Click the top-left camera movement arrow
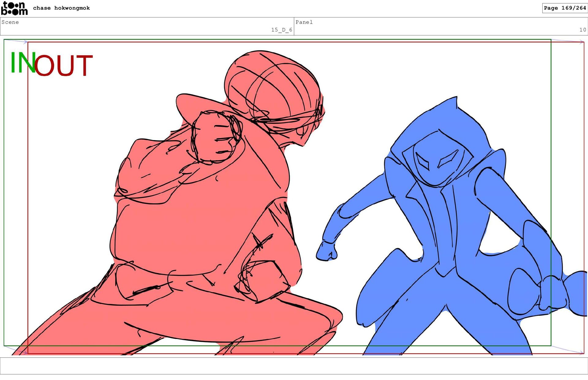This screenshot has height=380, width=588. 15,41
